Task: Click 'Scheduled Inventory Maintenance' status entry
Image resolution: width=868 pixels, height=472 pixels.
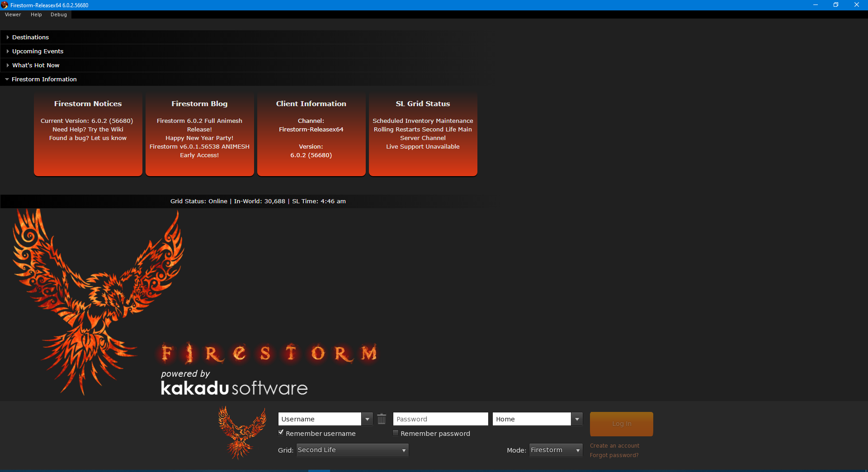Action: coord(423,121)
